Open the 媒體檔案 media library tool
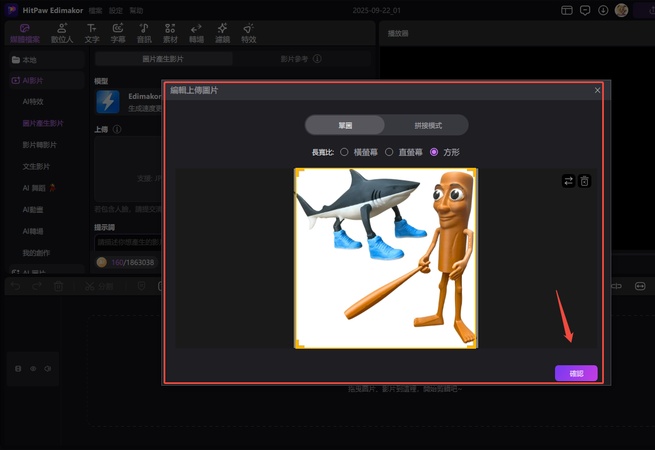 pyautogui.click(x=25, y=33)
